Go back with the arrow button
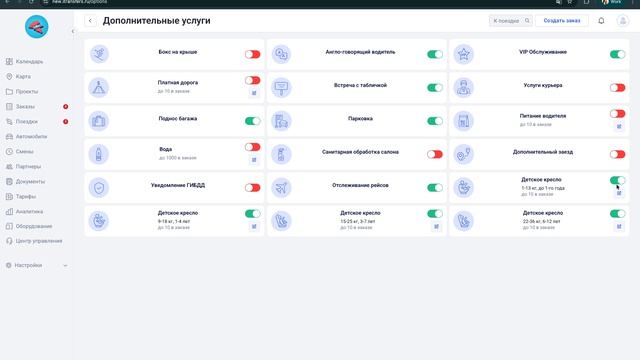The height and width of the screenshot is (360, 640). click(90, 21)
